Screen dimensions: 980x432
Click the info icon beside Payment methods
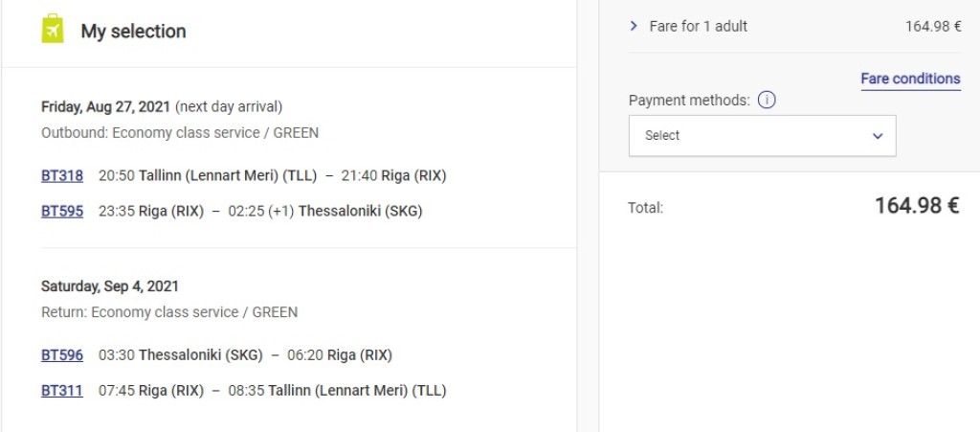pos(766,100)
